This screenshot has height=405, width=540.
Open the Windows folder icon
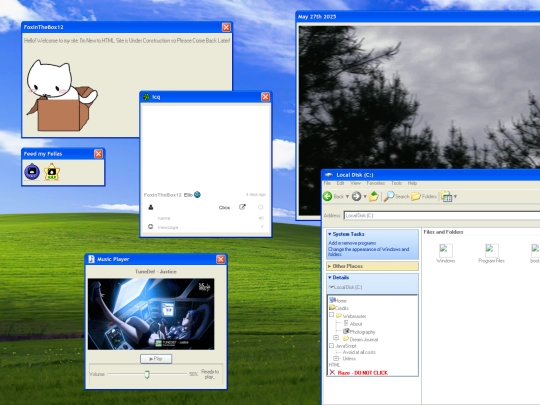click(x=446, y=253)
